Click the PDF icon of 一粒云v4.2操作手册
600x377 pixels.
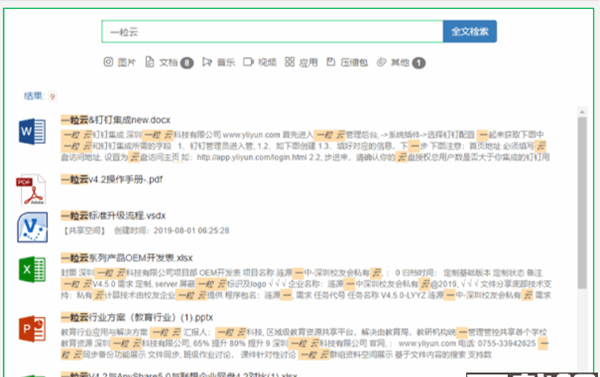(x=31, y=189)
